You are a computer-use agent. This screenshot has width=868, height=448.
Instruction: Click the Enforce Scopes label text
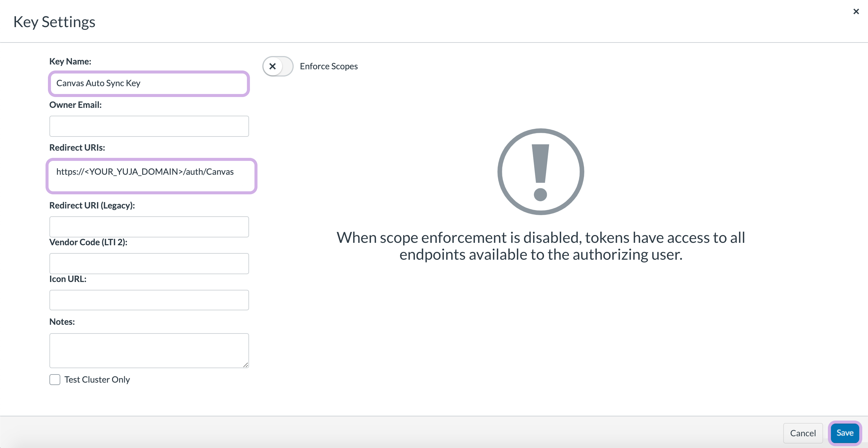(329, 66)
